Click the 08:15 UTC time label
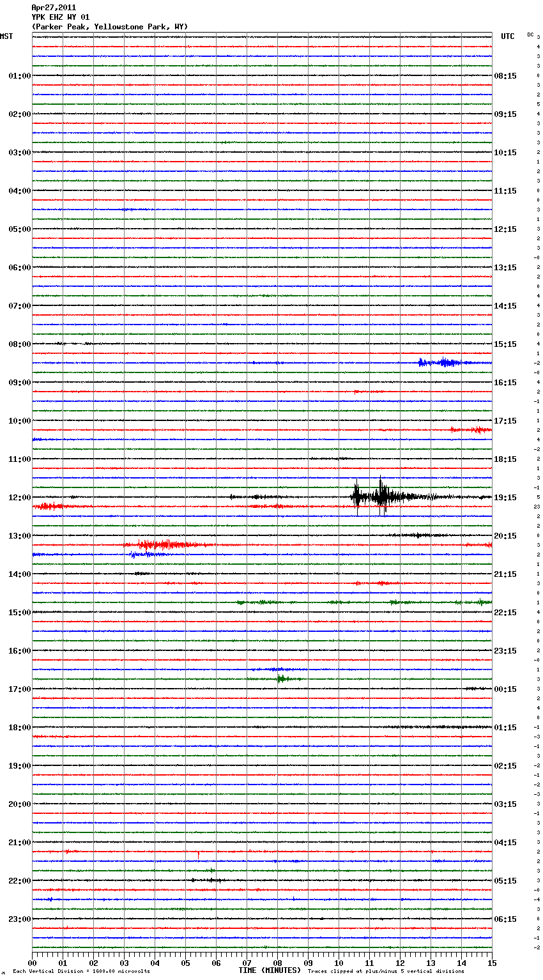 tap(505, 76)
